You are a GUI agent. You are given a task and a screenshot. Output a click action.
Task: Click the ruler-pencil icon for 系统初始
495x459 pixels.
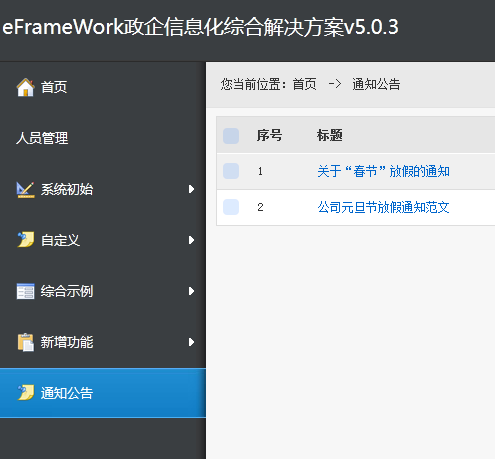click(x=26, y=189)
